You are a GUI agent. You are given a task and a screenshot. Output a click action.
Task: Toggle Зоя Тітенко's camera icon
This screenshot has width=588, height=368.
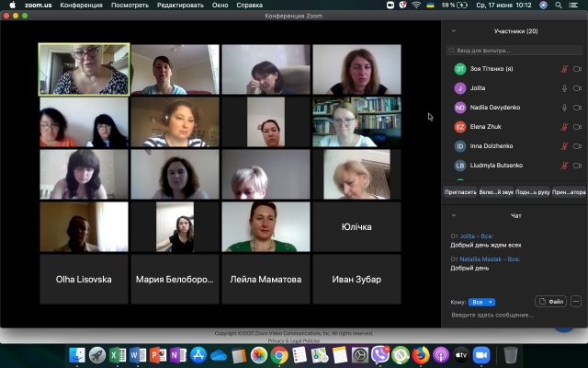[x=578, y=69]
